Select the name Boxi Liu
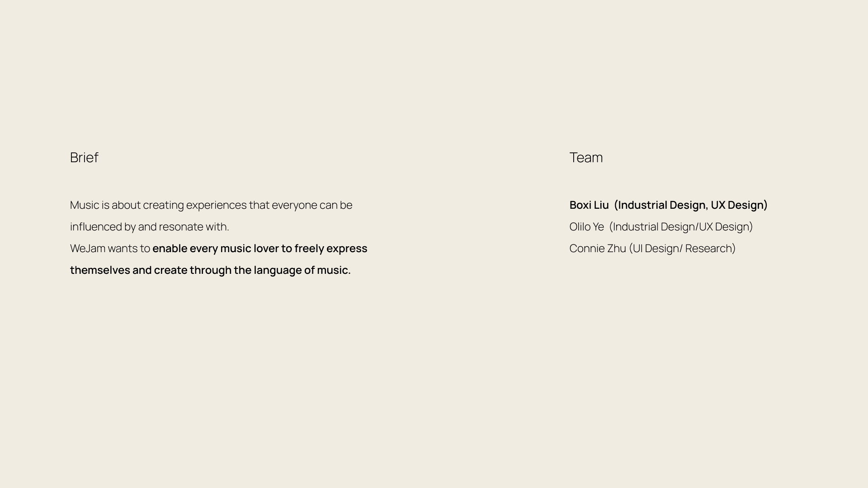Screen dimensions: 868x488 [x=589, y=205]
